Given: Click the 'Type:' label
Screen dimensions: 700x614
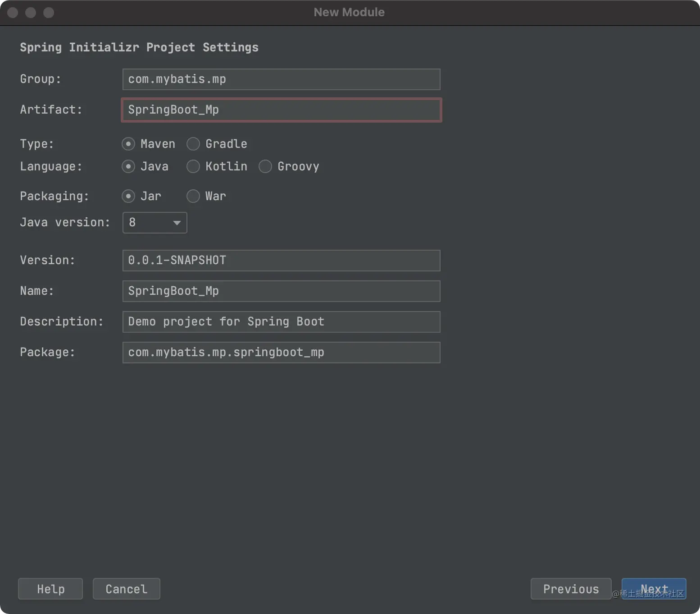Looking at the screenshot, I should 37,144.
